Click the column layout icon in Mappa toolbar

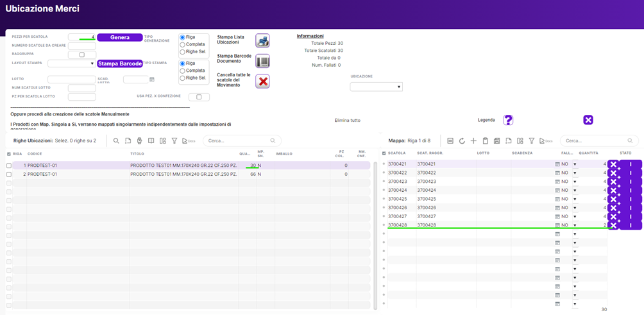coord(520,141)
